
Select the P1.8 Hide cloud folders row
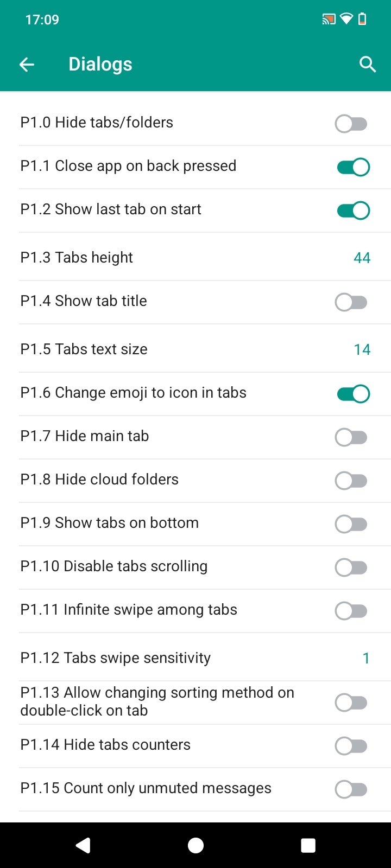coord(99,480)
